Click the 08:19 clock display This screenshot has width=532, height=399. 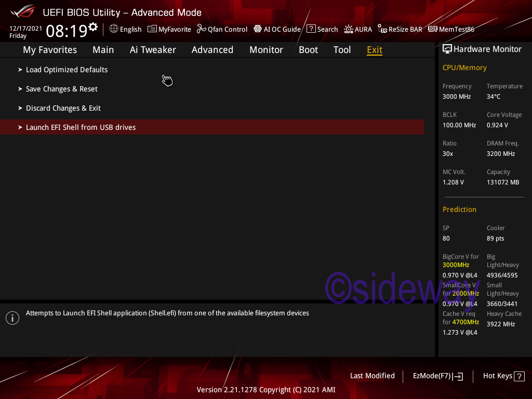(x=67, y=31)
